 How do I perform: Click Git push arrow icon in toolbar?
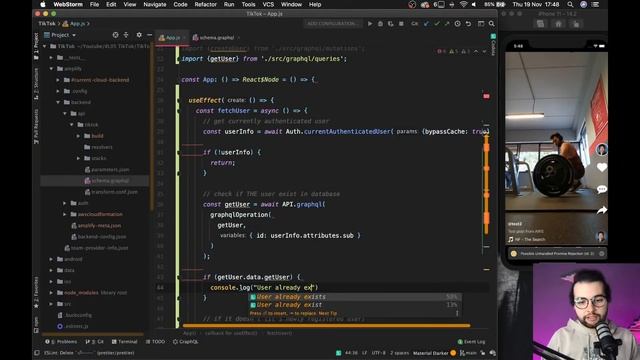(x=447, y=24)
